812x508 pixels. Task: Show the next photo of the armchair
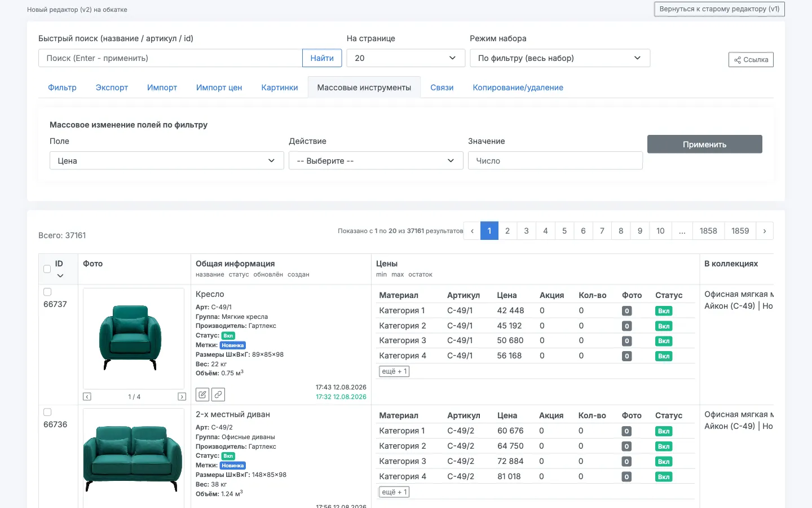click(182, 397)
